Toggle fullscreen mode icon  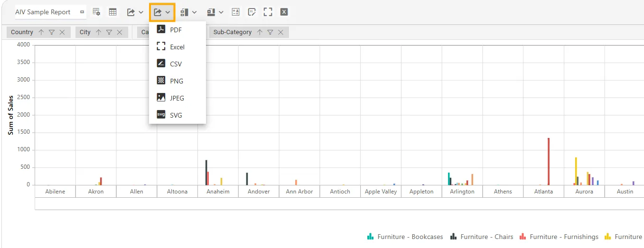click(268, 12)
